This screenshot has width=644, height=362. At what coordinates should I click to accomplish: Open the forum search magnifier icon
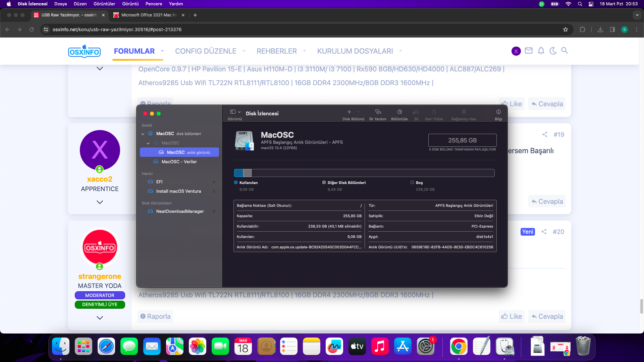point(565,51)
